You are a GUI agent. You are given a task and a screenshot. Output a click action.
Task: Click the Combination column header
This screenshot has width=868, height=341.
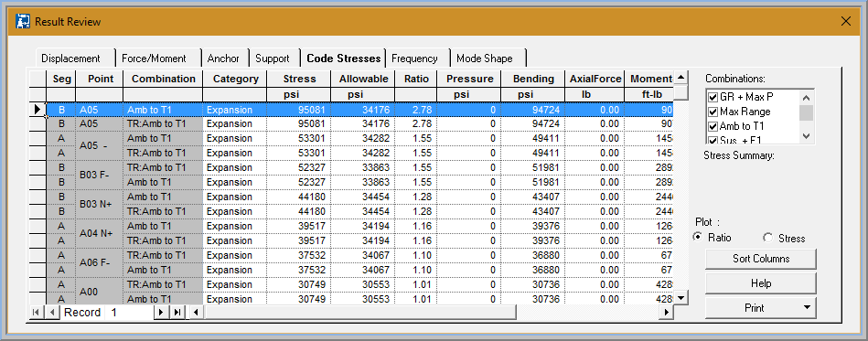[164, 79]
